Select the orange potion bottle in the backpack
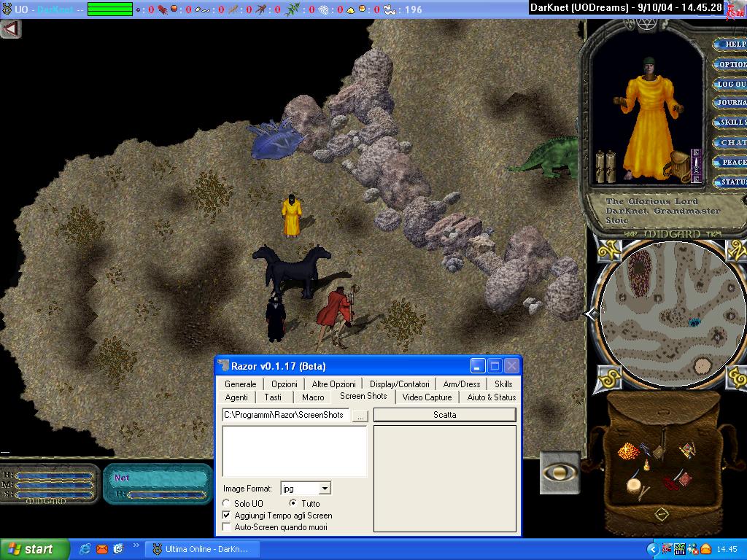Image resolution: width=747 pixels, height=560 pixels. pos(647,463)
